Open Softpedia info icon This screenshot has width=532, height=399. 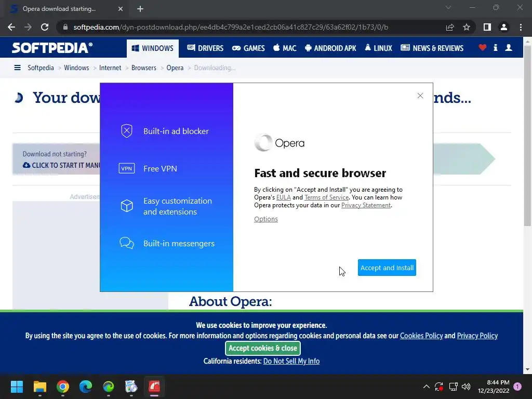[495, 47]
